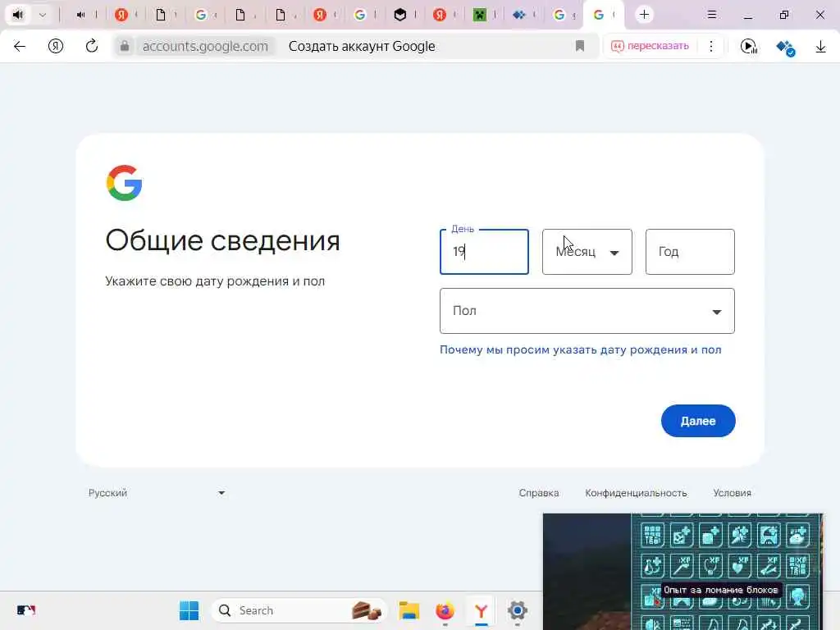Click the 'Укажите свою дату рождения и пол' text
The height and width of the screenshot is (630, 840).
point(215,281)
